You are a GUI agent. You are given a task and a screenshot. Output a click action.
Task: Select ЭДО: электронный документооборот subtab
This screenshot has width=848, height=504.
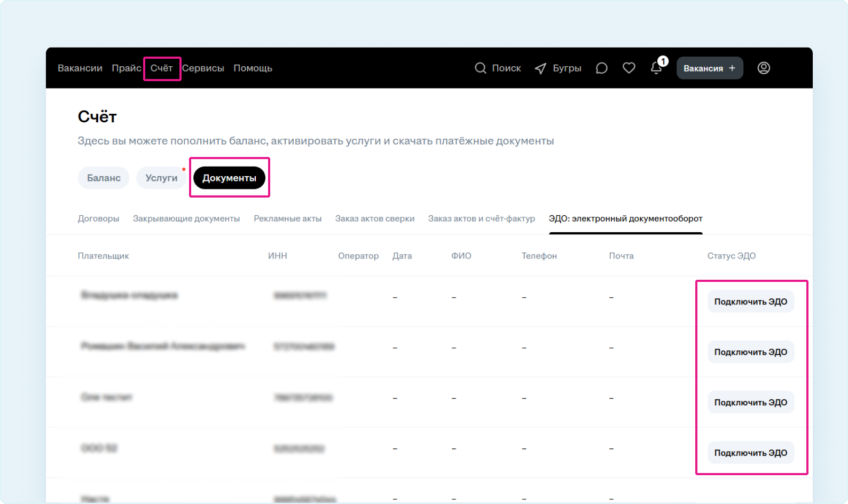pos(626,218)
